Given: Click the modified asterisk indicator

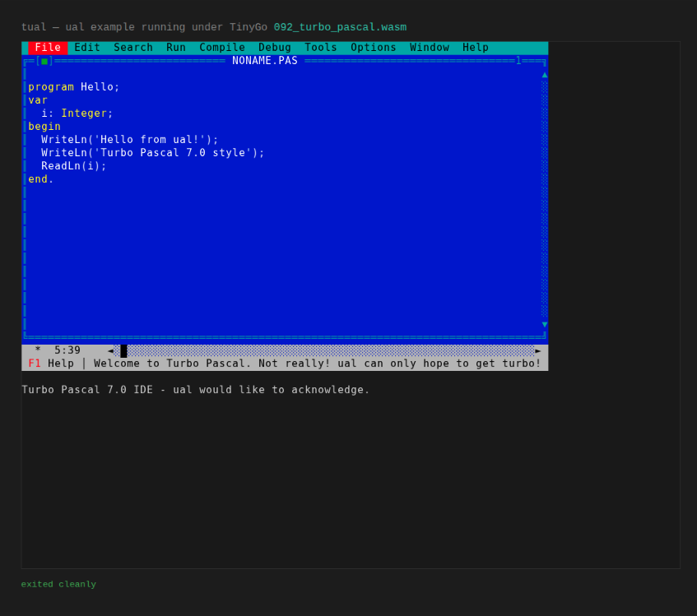Looking at the screenshot, I should coord(38,350).
